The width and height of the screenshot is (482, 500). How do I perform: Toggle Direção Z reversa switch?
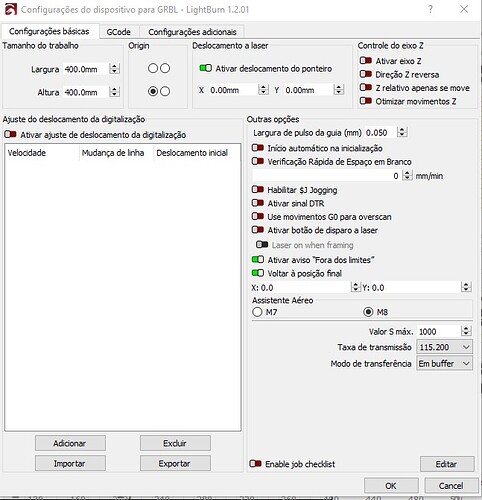pyautogui.click(x=366, y=74)
